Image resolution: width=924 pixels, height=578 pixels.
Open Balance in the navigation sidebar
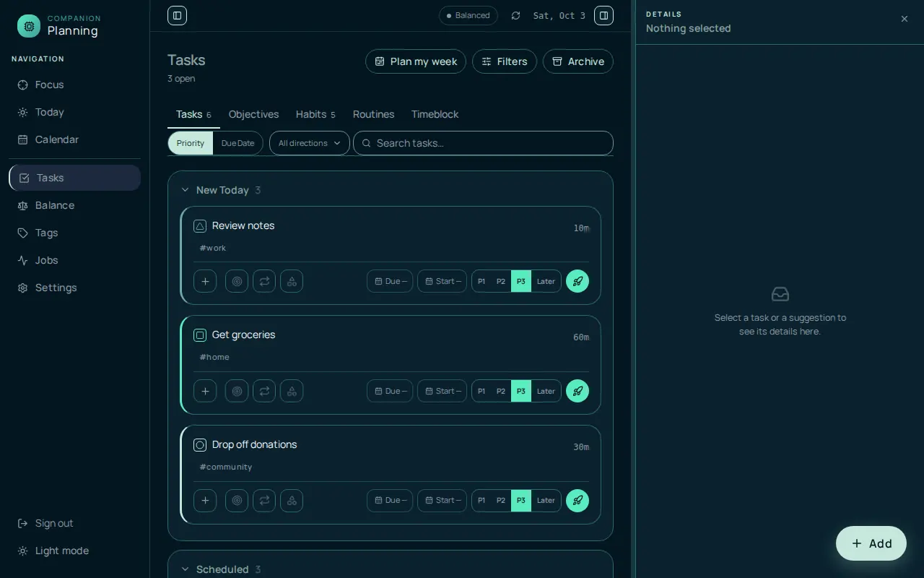tap(74, 205)
